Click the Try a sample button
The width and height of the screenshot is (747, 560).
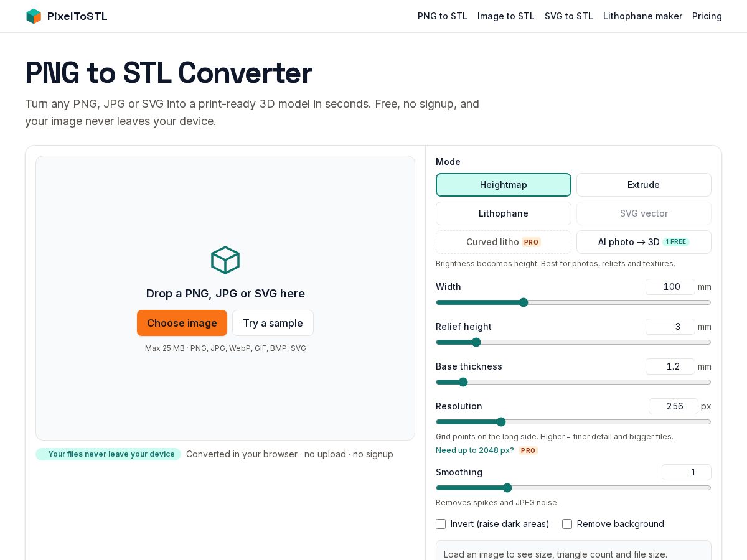pyautogui.click(x=273, y=323)
